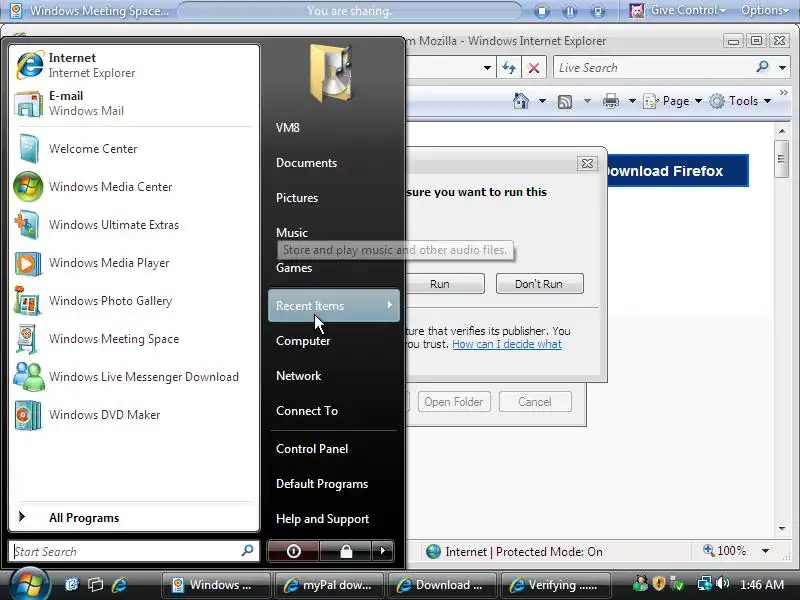
Task: Launch Internet Explorer from quick launch
Action: [x=119, y=585]
